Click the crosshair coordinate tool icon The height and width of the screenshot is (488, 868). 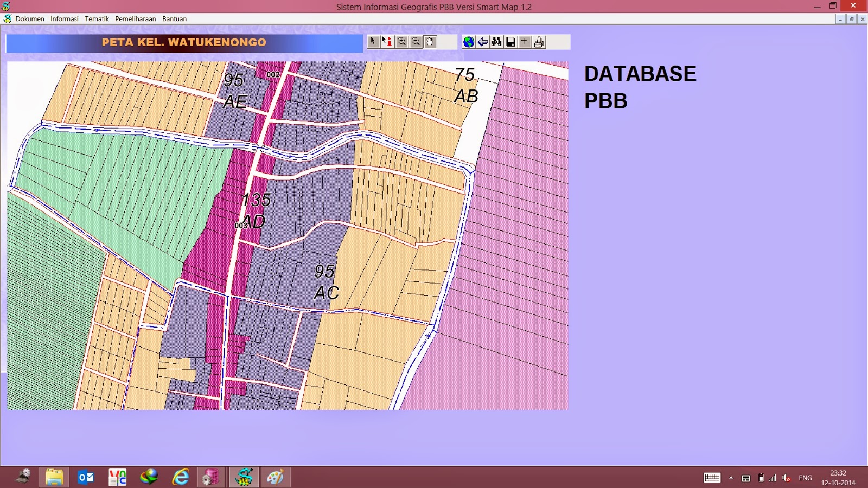[x=525, y=42]
